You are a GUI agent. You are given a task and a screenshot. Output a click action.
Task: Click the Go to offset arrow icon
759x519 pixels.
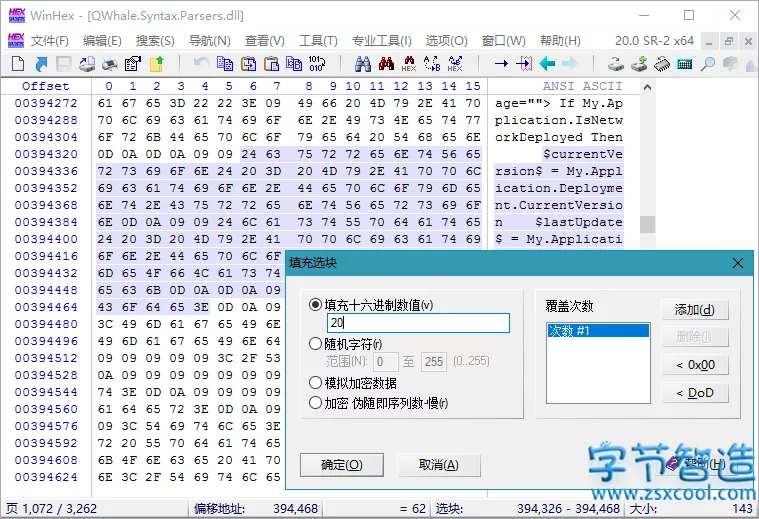501,63
